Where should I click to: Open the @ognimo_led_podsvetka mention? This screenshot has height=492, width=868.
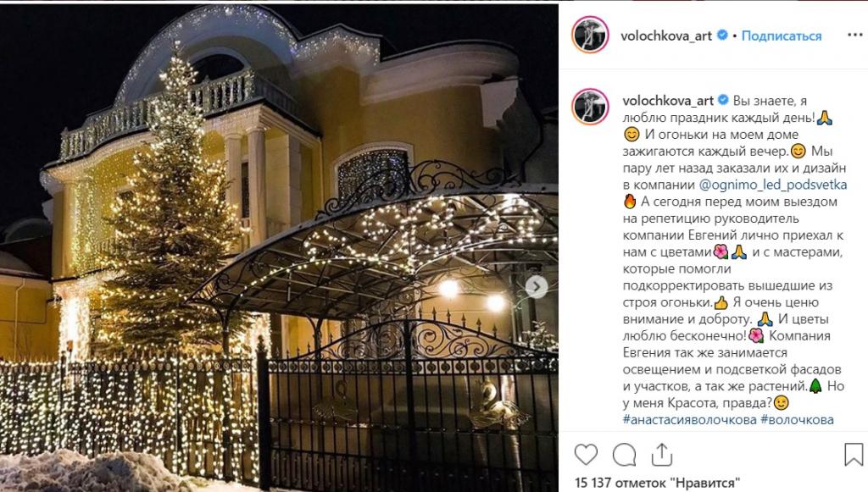pos(773,185)
